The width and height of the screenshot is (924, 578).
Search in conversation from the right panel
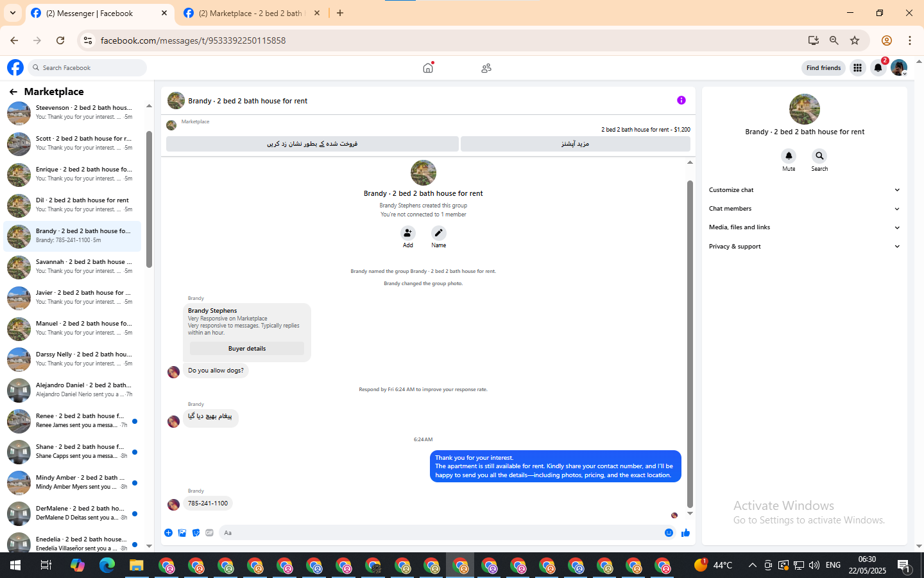click(x=819, y=156)
